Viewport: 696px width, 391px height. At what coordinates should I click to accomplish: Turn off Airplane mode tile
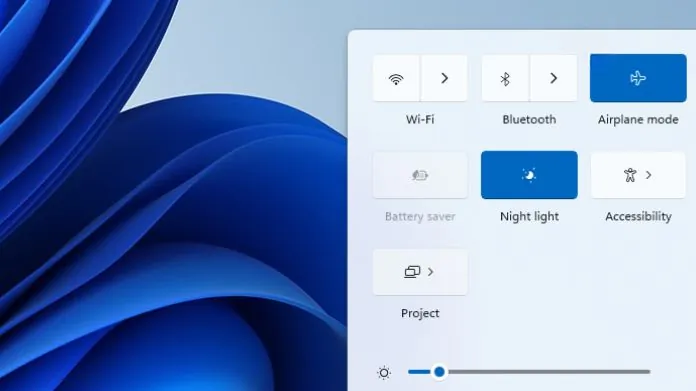pyautogui.click(x=638, y=78)
